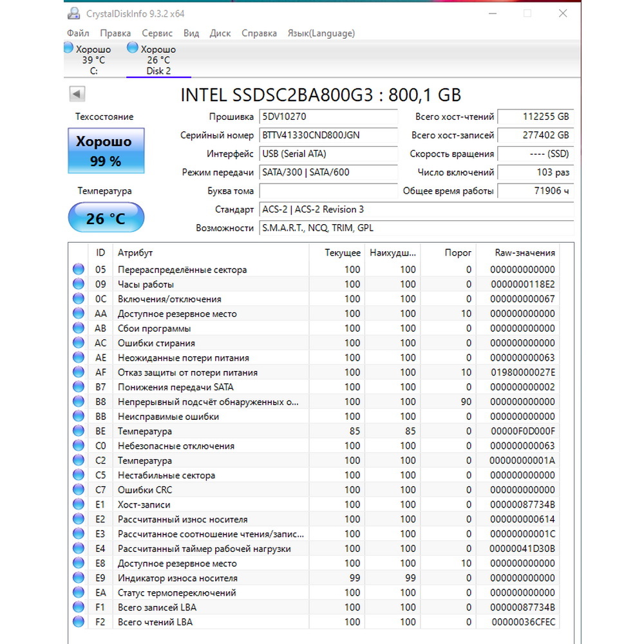This screenshot has height=644, width=644.
Task: Open the Сервис menu
Action: pos(157,33)
